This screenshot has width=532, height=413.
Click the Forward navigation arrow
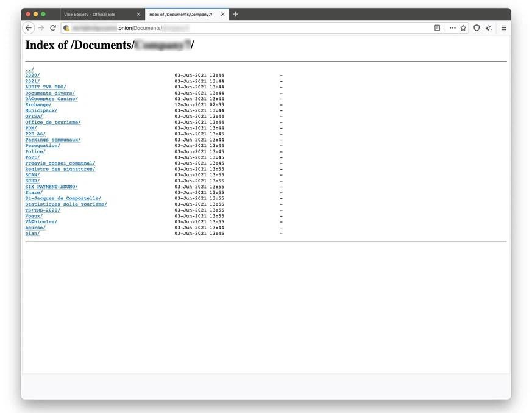pyautogui.click(x=41, y=28)
